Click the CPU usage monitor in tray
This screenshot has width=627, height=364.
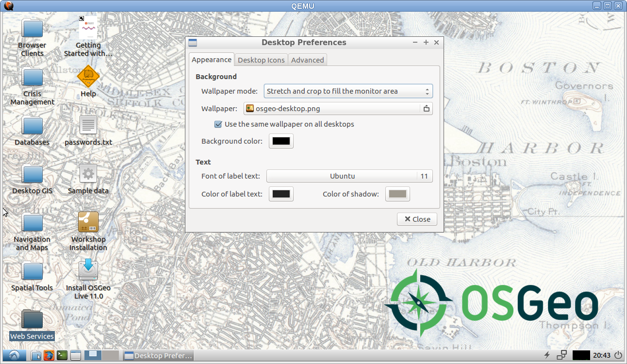coord(581,355)
